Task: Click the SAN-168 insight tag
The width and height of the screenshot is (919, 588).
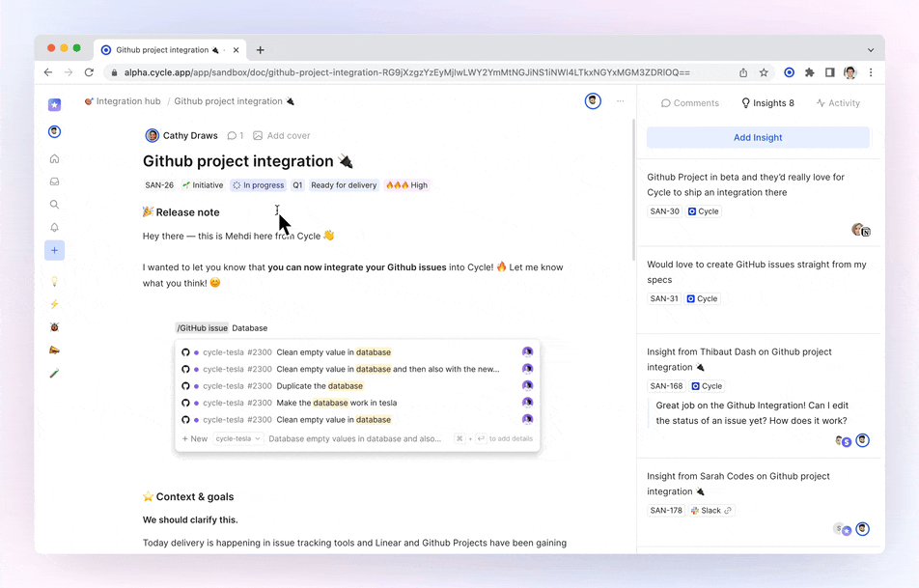Action: (666, 386)
